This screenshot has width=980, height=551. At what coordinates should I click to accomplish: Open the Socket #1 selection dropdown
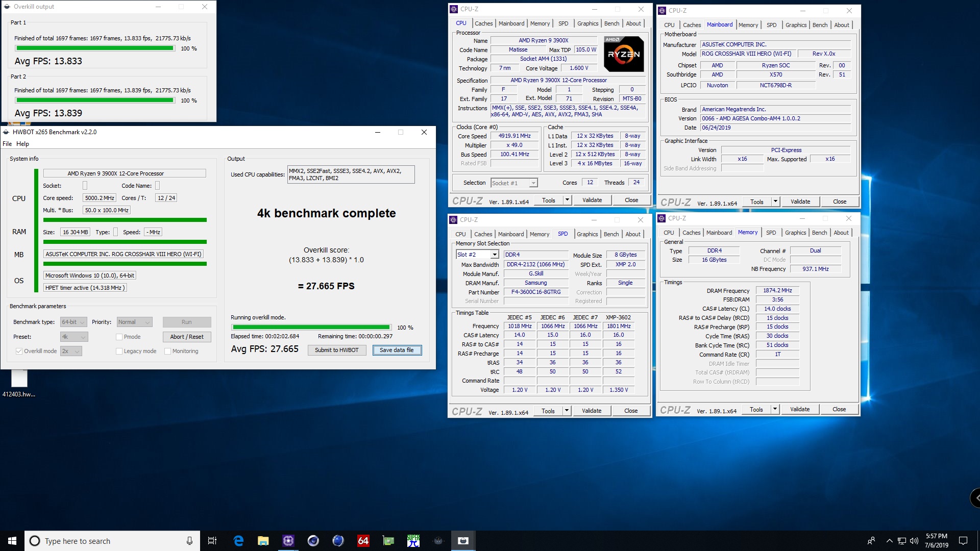[514, 183]
